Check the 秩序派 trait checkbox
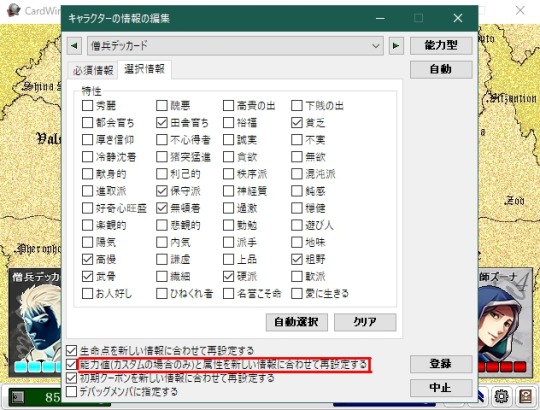This screenshot has height=410, width=540. coord(228,174)
